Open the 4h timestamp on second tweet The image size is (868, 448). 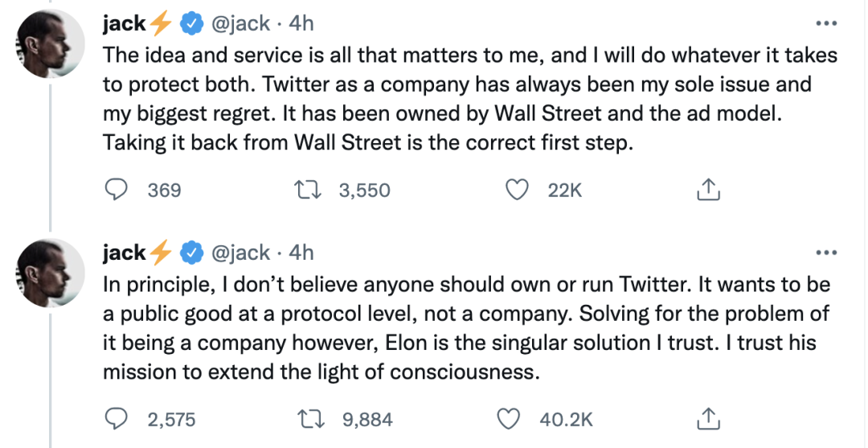pos(301,253)
